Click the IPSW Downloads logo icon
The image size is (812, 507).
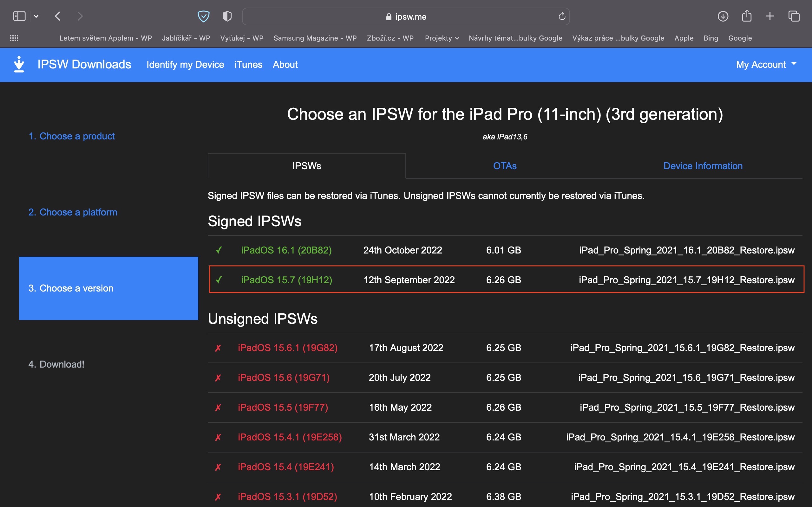(x=19, y=64)
